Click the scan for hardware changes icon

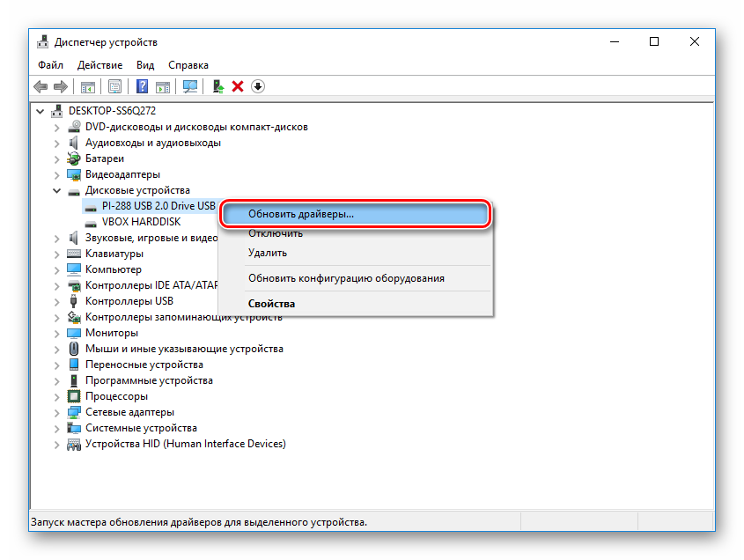(189, 86)
